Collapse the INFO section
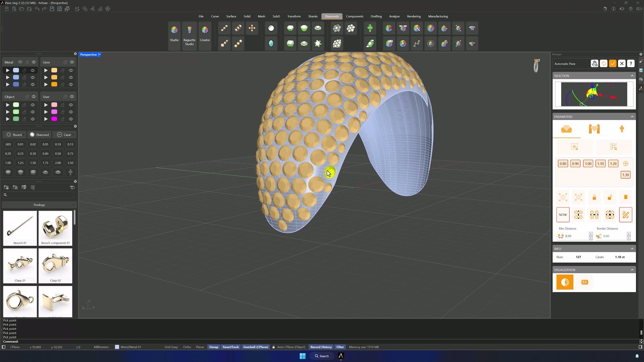The image size is (644, 362). pos(632,249)
